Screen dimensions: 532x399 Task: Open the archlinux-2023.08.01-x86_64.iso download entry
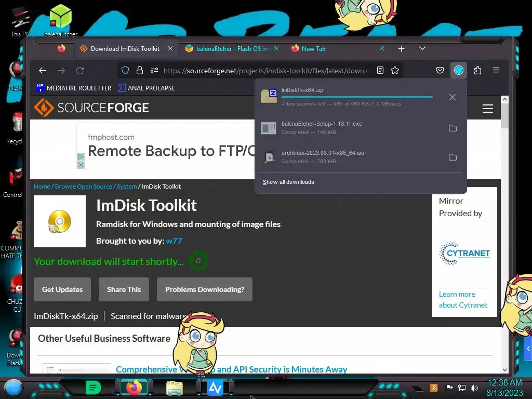(x=361, y=157)
